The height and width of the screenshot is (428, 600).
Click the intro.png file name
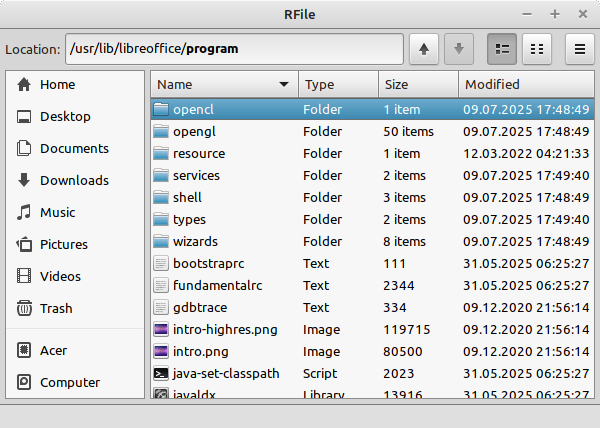[x=201, y=352]
